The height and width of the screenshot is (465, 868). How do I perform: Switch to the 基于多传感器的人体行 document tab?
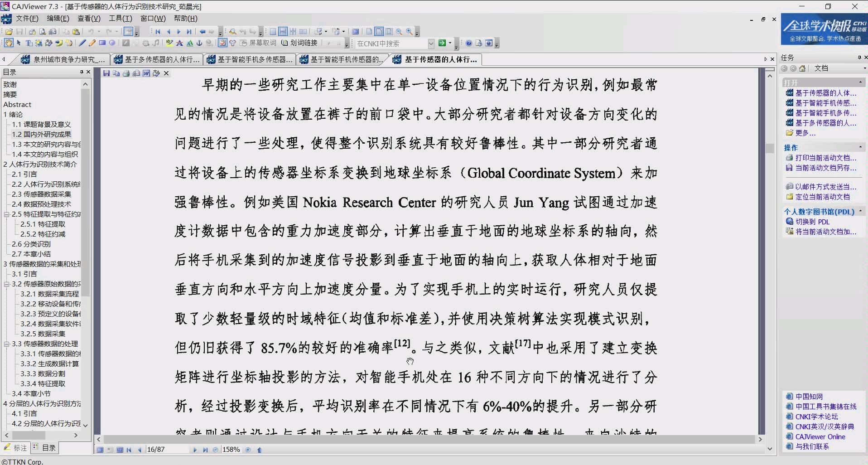tap(156, 59)
